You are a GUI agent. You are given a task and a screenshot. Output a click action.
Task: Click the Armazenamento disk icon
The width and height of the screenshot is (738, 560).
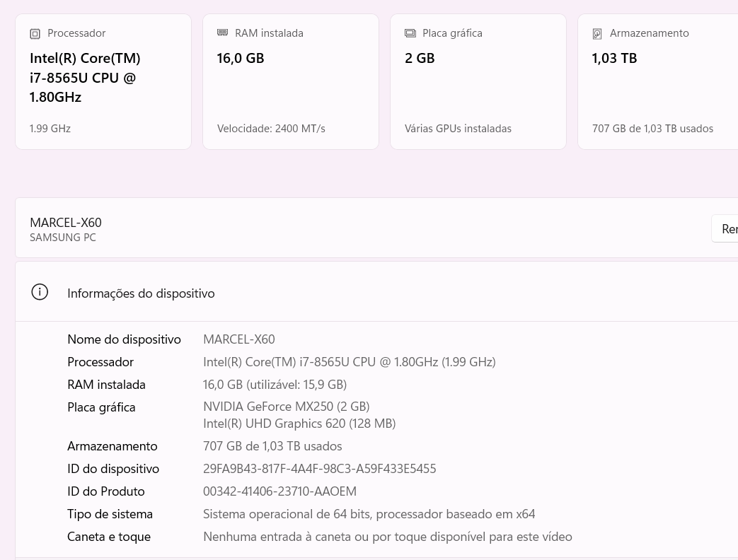[597, 33]
